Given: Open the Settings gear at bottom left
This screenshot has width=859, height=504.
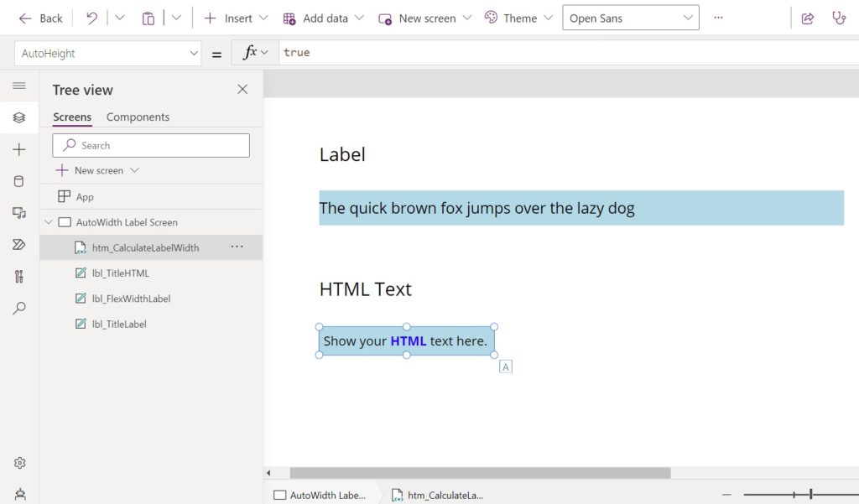Looking at the screenshot, I should point(19,462).
